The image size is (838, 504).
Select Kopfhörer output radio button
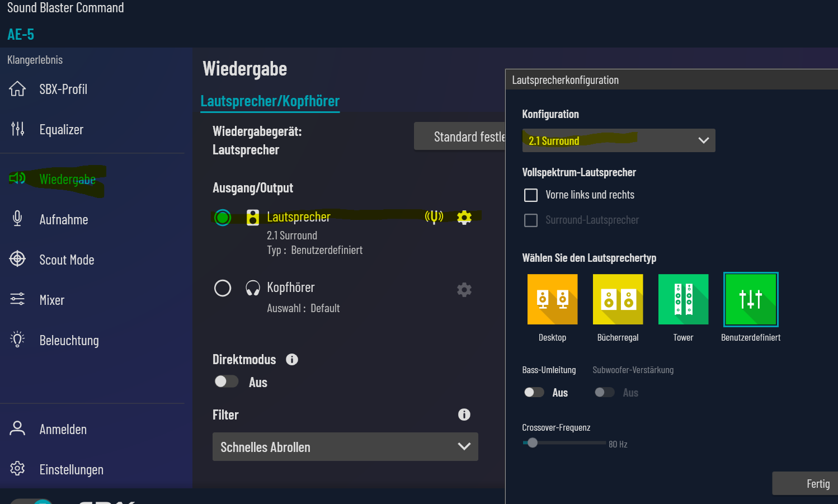coord(223,288)
